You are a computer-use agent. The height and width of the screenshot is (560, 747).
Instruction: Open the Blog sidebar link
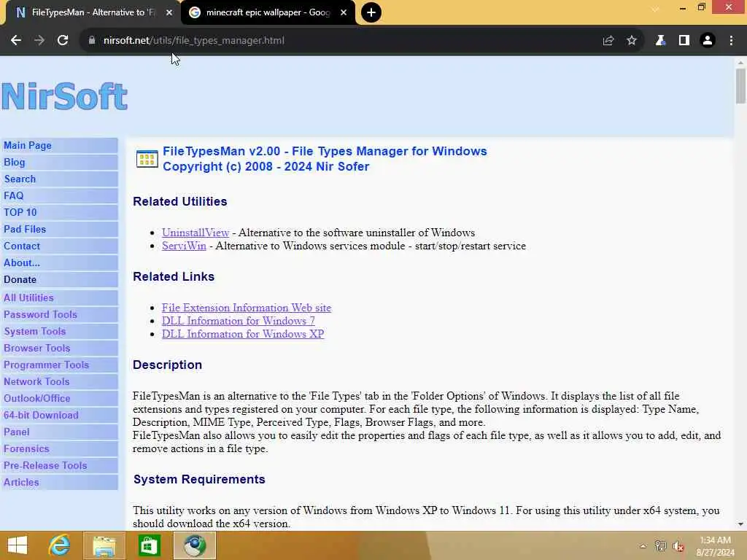[60, 163]
